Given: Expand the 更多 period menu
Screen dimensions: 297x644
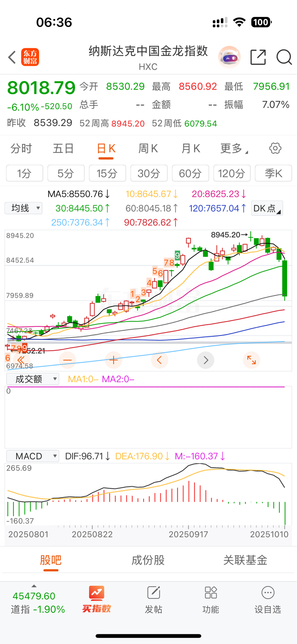Looking at the screenshot, I should point(234,149).
